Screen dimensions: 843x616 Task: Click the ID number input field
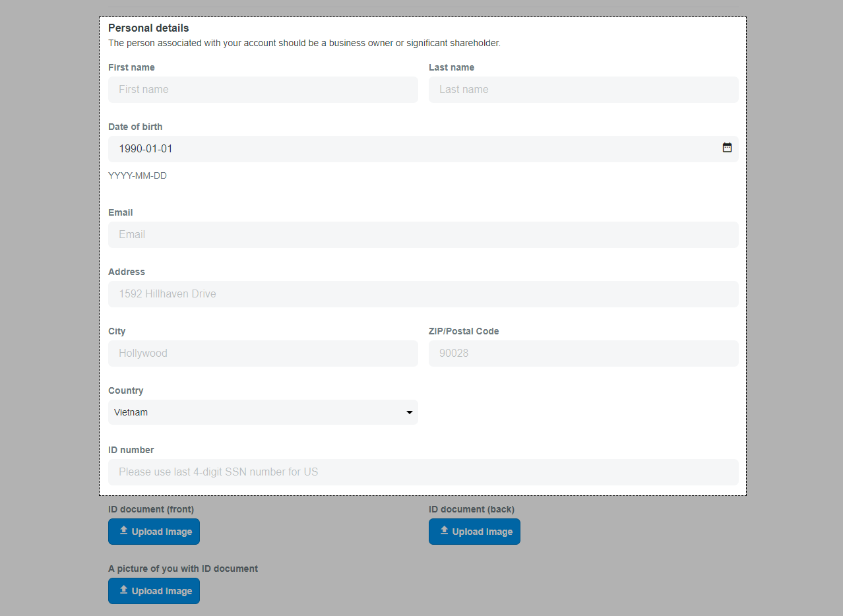click(423, 472)
